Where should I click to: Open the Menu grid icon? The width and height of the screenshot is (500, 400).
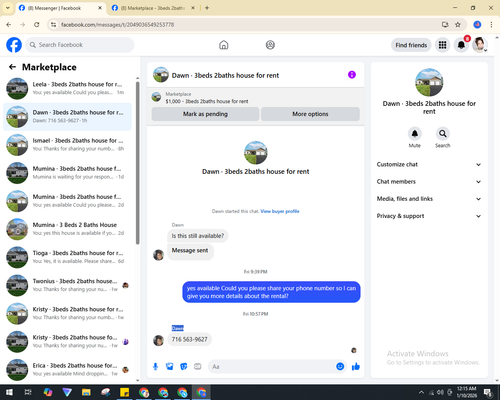pyautogui.click(x=442, y=45)
